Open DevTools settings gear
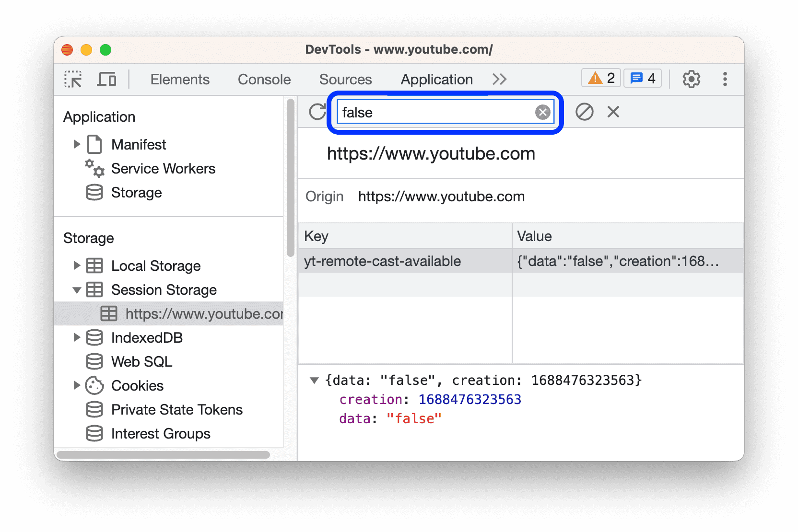 [x=691, y=79]
